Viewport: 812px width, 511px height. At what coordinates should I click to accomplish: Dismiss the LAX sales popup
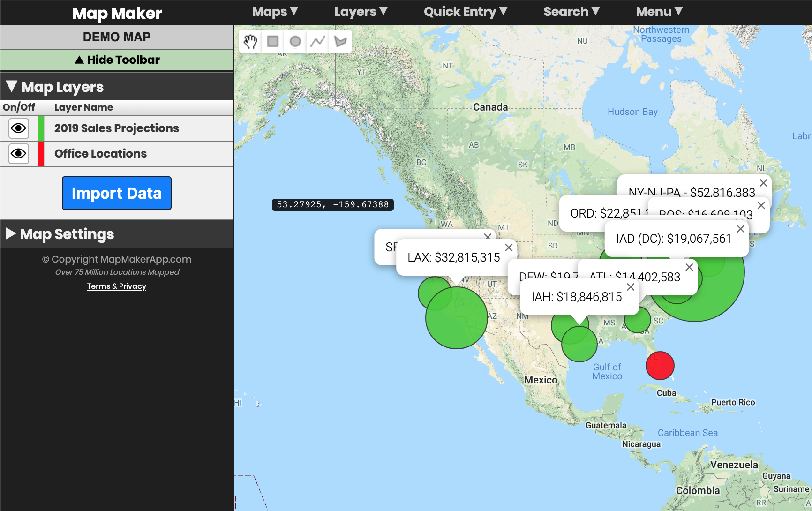pos(508,247)
